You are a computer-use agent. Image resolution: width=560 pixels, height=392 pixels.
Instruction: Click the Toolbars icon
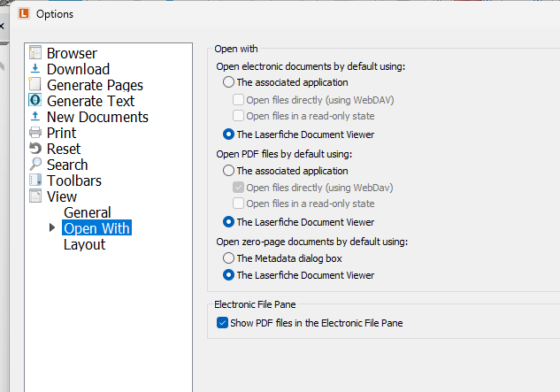click(35, 181)
